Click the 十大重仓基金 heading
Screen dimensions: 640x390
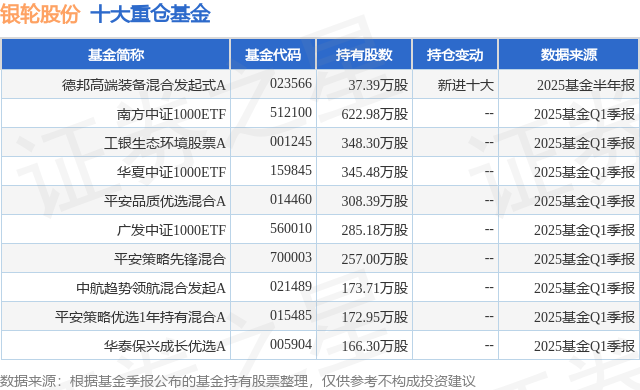tap(150, 14)
